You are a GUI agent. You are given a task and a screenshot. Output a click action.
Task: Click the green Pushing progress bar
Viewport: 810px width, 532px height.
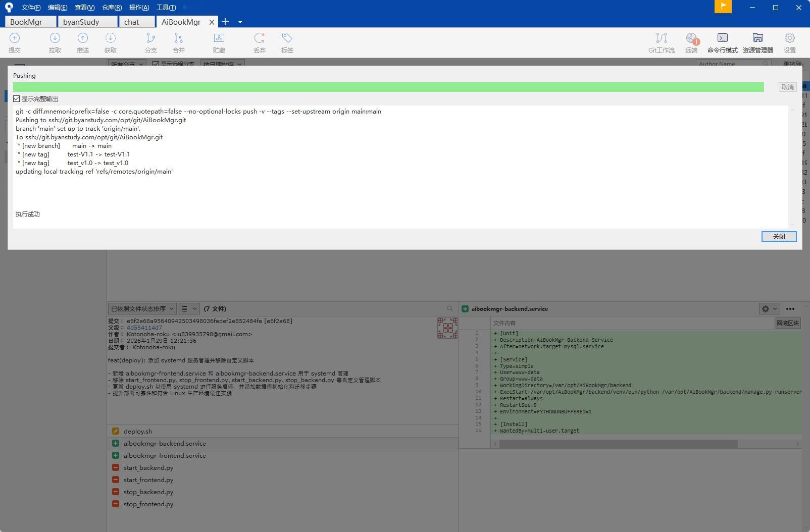pyautogui.click(x=388, y=87)
